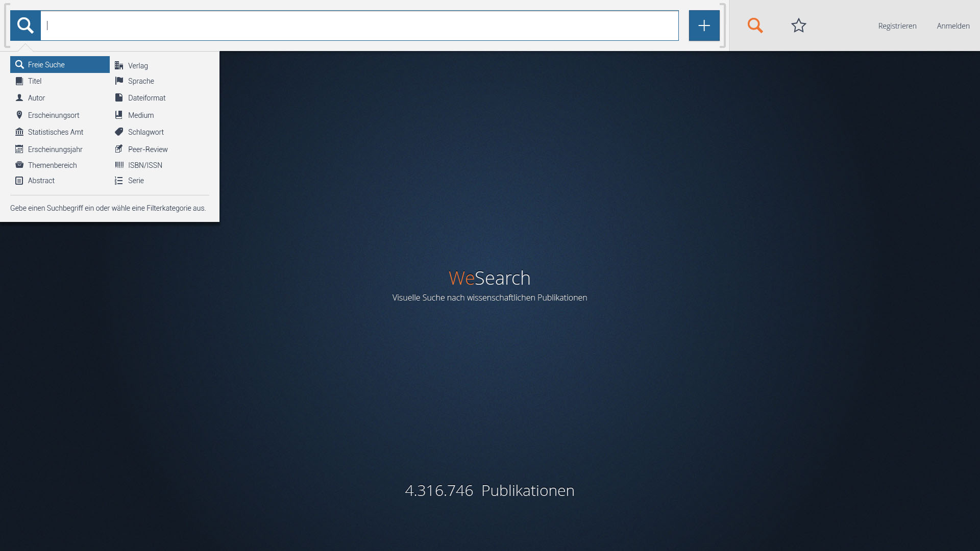Choose the Sprache filter label

(141, 81)
